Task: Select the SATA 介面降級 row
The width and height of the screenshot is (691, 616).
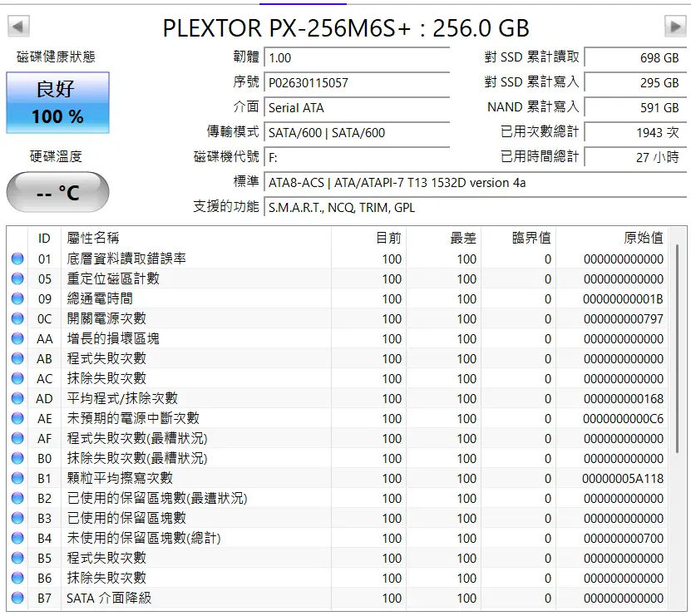Action: pos(337,598)
